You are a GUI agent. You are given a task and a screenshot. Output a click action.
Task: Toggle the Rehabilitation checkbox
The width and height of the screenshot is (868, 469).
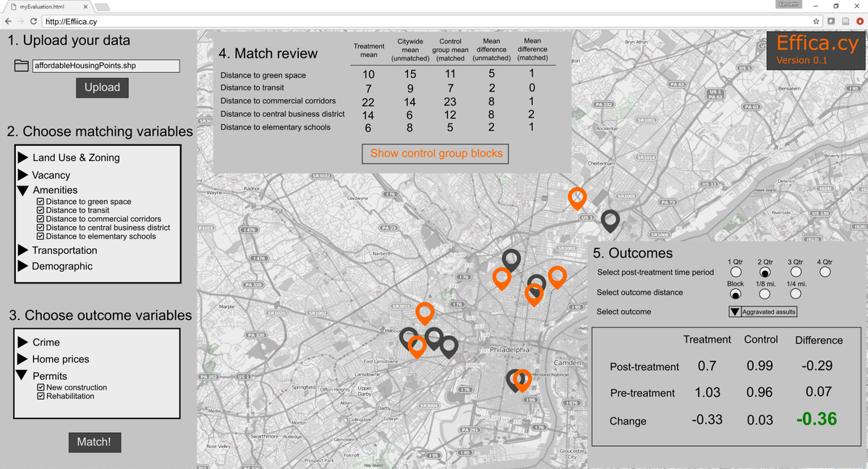[x=41, y=396]
